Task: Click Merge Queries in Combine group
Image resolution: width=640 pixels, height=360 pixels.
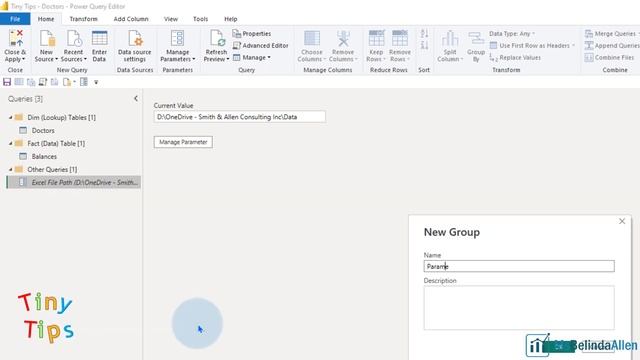Action: pos(611,33)
